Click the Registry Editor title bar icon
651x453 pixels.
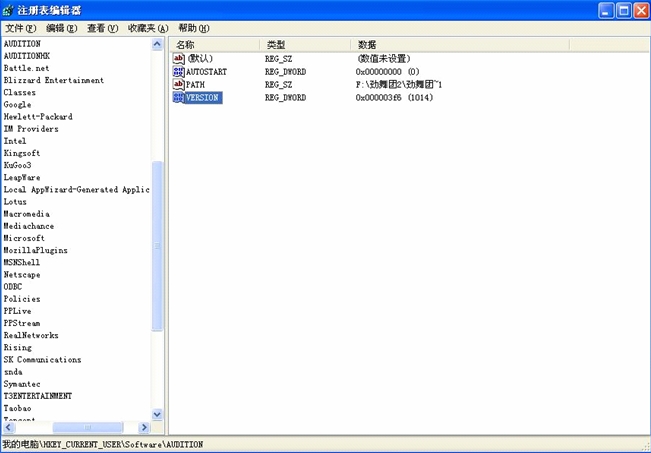11,10
